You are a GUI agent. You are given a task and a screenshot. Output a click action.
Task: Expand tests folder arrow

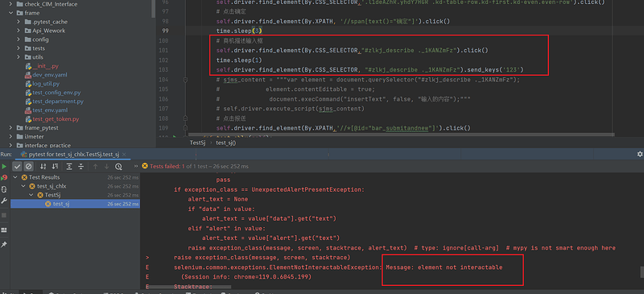point(19,48)
